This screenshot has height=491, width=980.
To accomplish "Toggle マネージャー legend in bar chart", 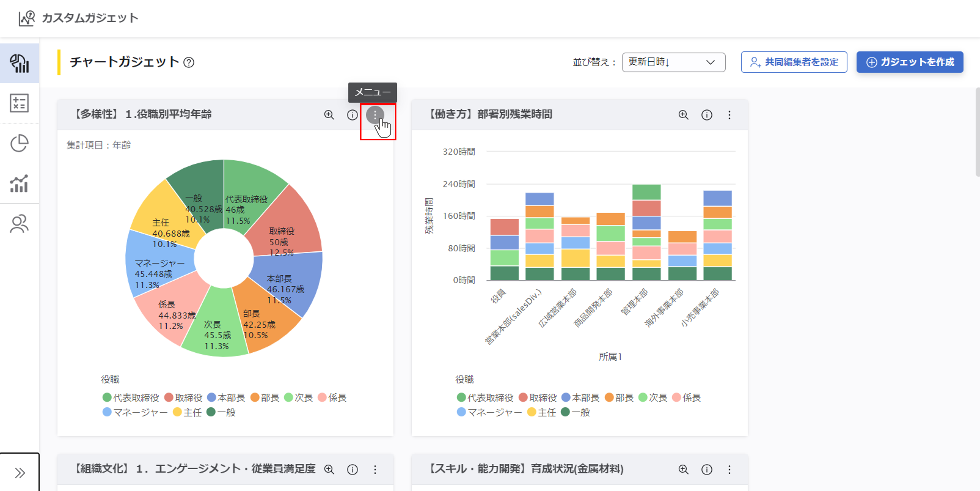I will (x=489, y=412).
